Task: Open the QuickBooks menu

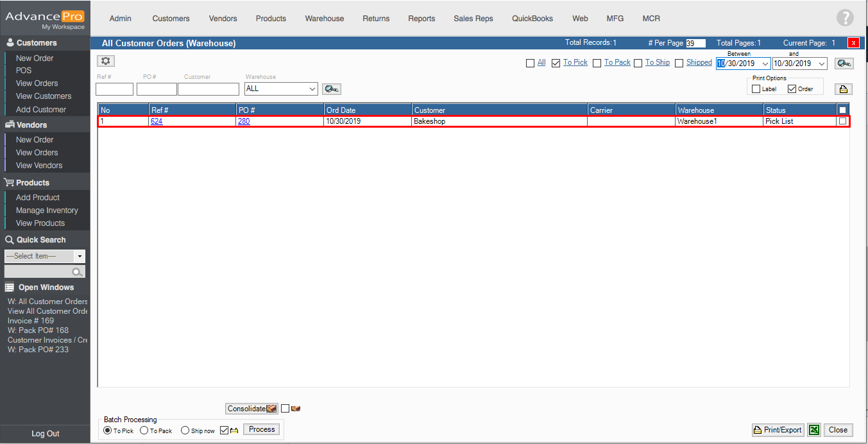Action: point(532,19)
